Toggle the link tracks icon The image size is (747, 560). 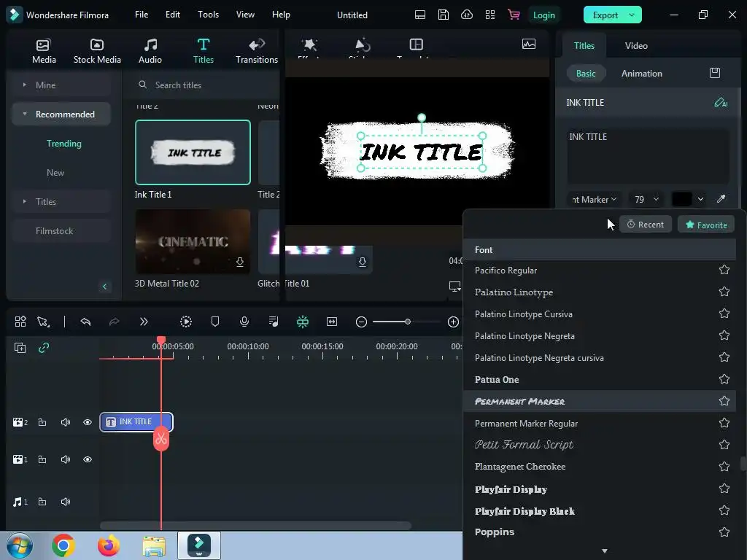pos(44,348)
